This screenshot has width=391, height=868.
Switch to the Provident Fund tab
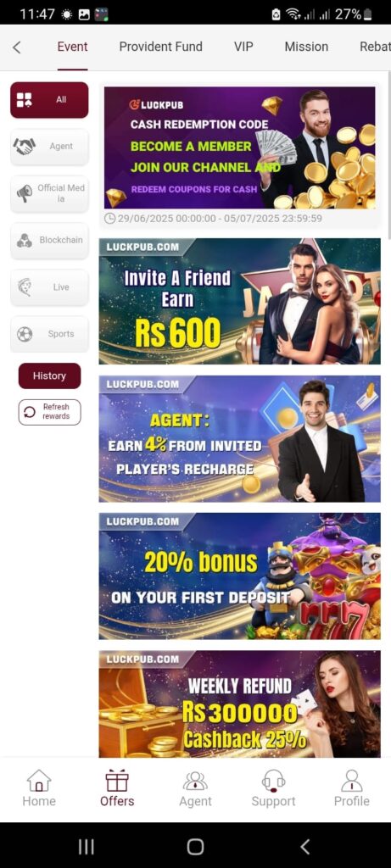pyautogui.click(x=160, y=47)
